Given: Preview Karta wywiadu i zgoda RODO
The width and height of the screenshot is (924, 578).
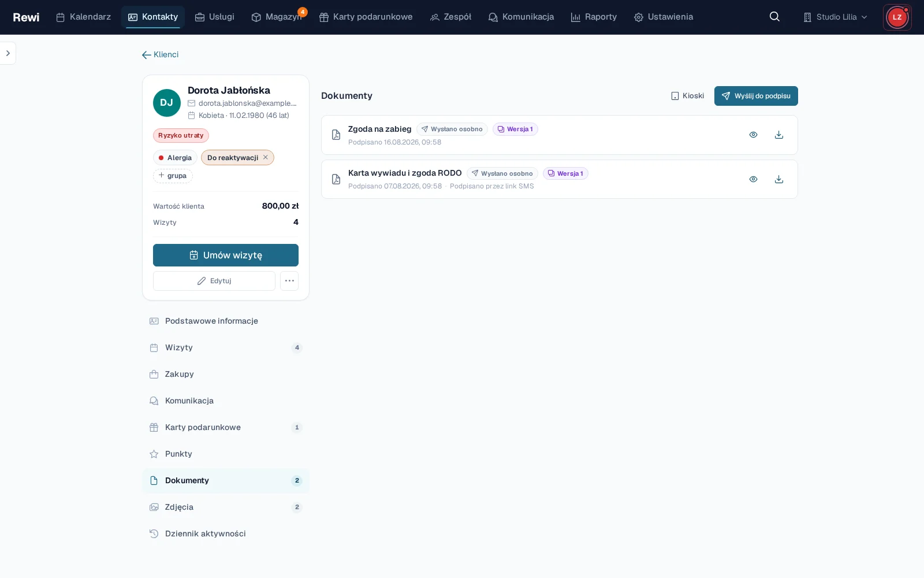Looking at the screenshot, I should click(x=753, y=179).
